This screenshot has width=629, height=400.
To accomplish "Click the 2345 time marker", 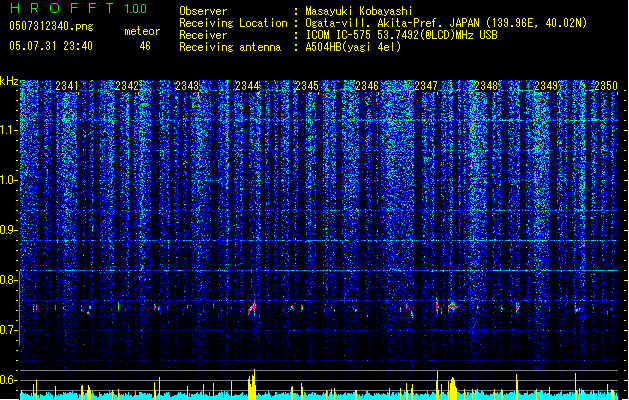I will point(306,85).
